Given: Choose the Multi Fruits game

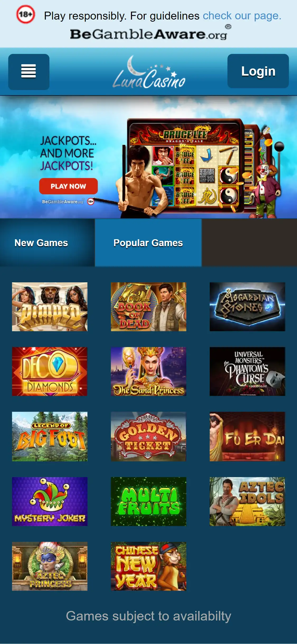Looking at the screenshot, I should click(148, 502).
